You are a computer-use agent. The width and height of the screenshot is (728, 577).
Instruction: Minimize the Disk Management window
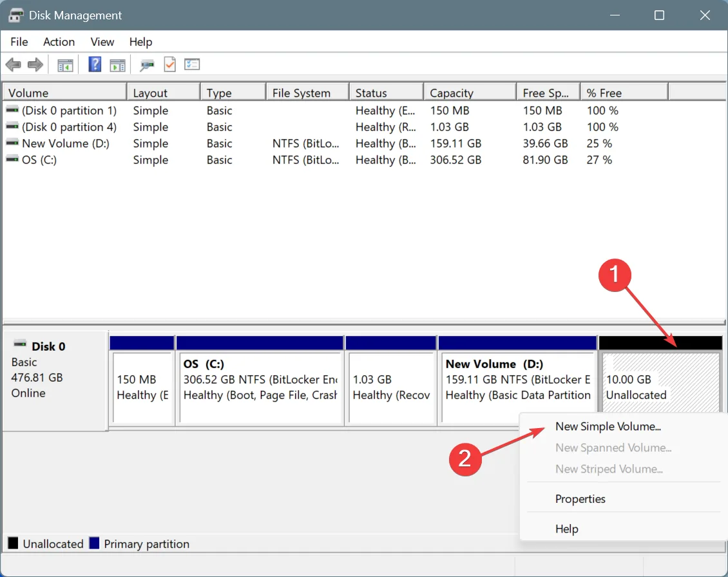615,15
